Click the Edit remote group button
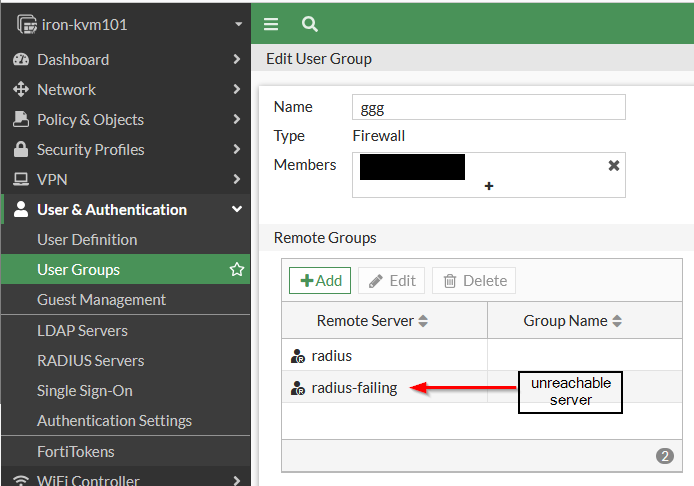The image size is (694, 486). click(392, 281)
